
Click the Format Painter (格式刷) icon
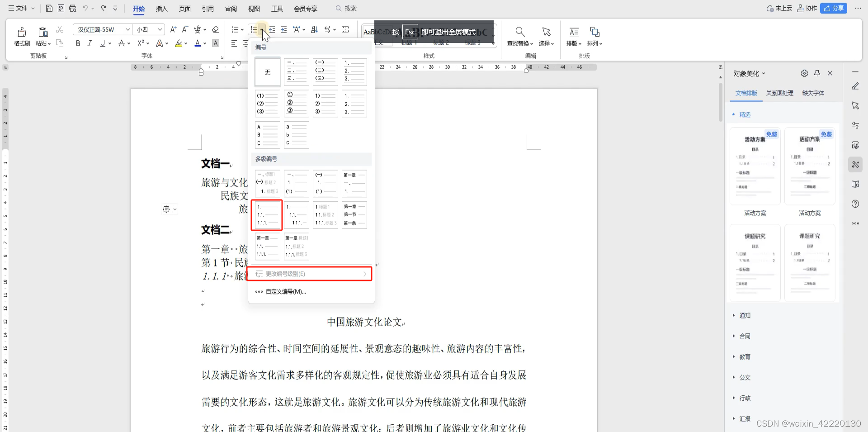pyautogui.click(x=22, y=32)
